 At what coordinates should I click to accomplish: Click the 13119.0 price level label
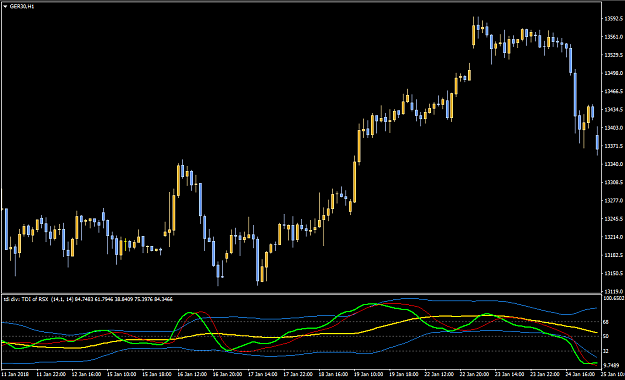coord(613,292)
